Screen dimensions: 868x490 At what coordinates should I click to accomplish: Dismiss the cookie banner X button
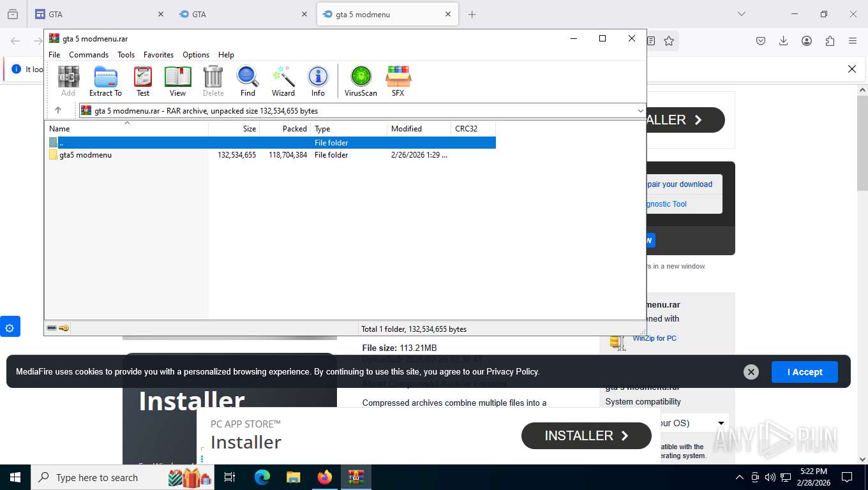pyautogui.click(x=751, y=372)
